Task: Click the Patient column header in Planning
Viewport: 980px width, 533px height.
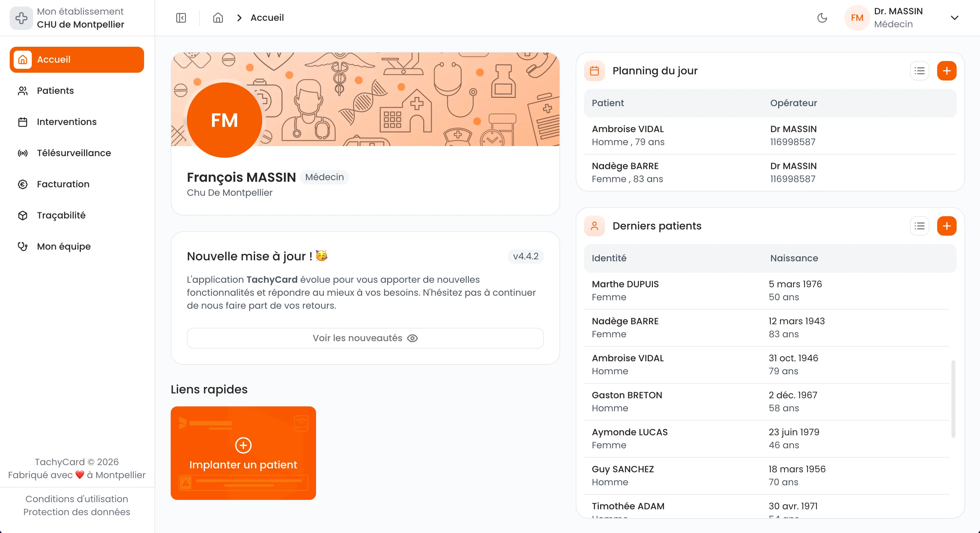Action: point(607,103)
